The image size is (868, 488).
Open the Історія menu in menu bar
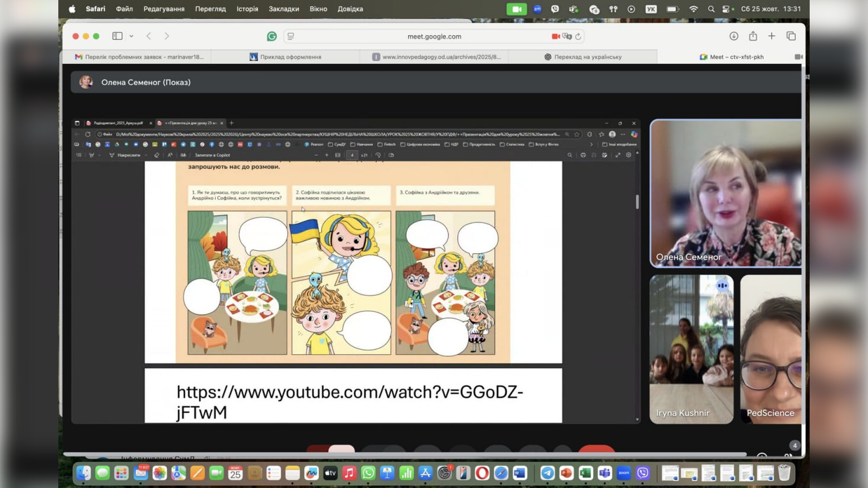coord(247,9)
